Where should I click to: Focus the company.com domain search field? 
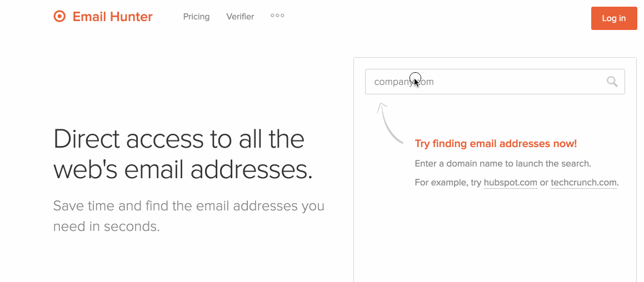click(483, 82)
